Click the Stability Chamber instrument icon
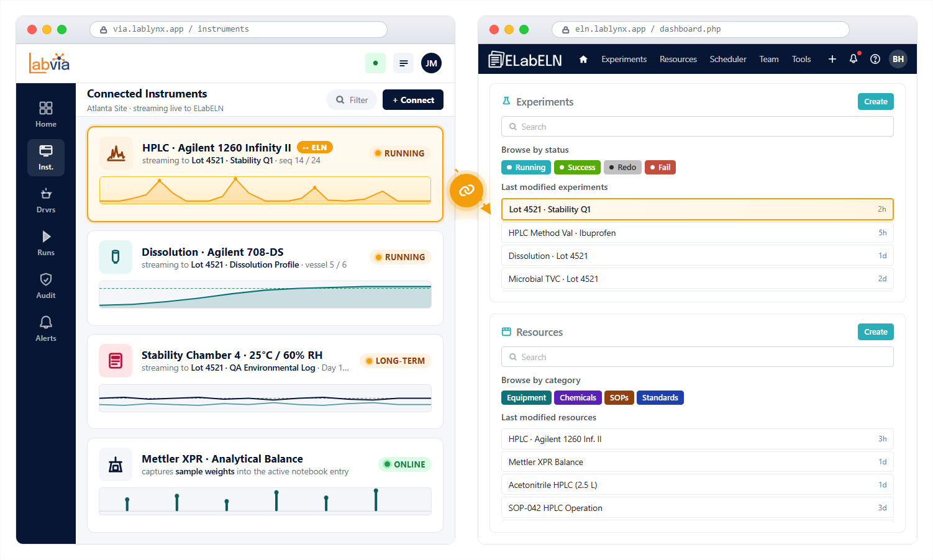Image resolution: width=933 pixels, height=560 pixels. pos(116,361)
